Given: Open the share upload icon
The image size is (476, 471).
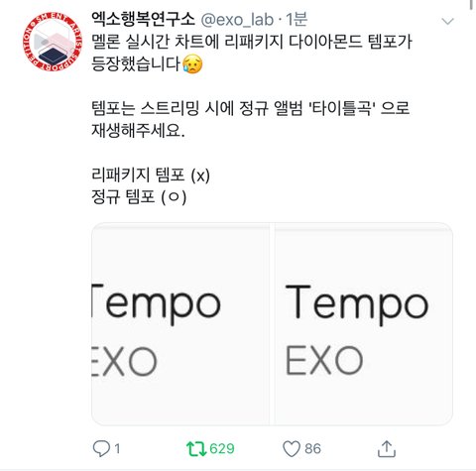Looking at the screenshot, I should (387, 448).
